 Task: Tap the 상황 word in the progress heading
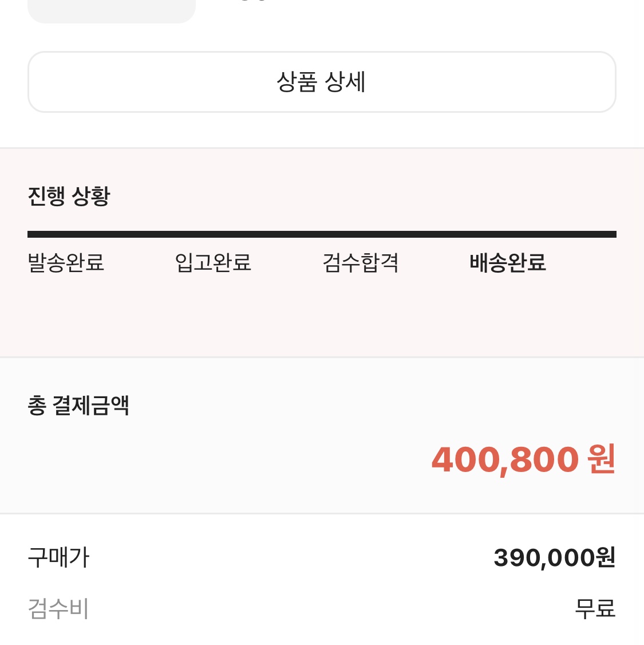(x=91, y=196)
